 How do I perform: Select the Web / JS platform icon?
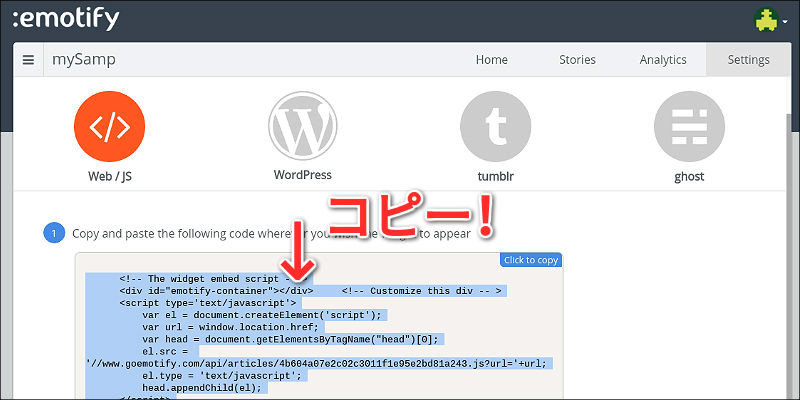click(x=110, y=127)
